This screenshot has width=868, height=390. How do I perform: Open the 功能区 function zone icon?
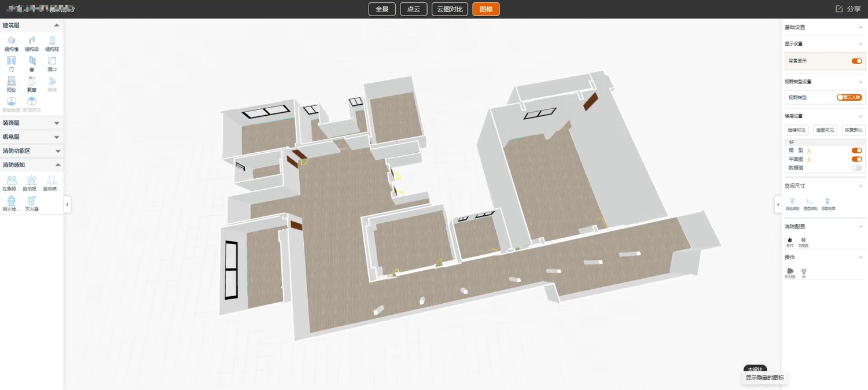click(803, 242)
